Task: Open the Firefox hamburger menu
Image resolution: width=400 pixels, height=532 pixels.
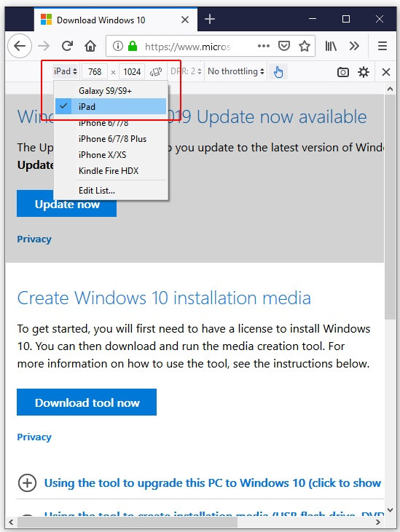Action: click(x=383, y=46)
